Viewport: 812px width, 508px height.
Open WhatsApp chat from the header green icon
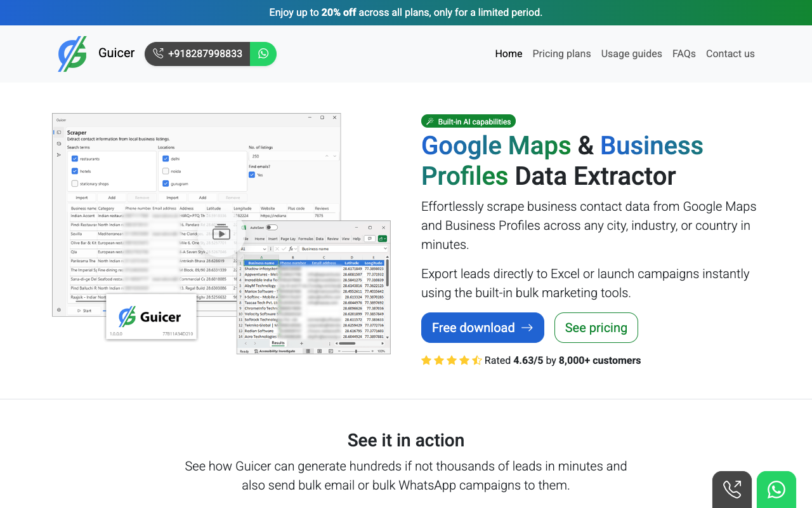point(263,54)
